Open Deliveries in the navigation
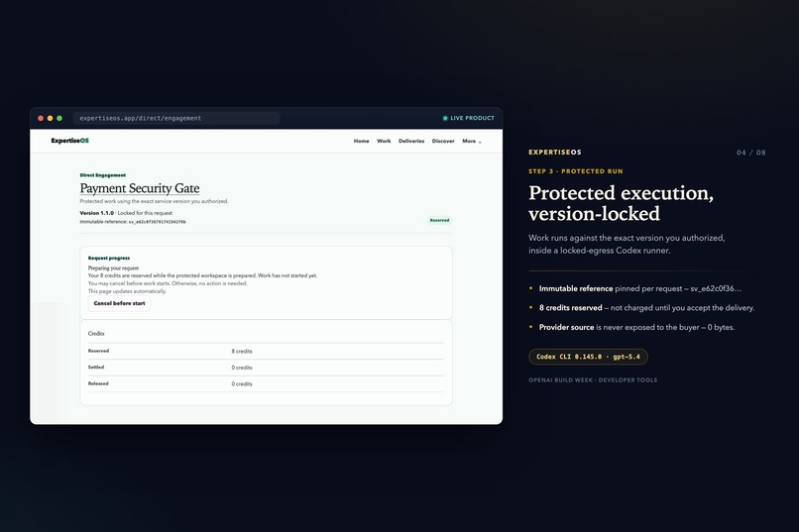 (411, 141)
